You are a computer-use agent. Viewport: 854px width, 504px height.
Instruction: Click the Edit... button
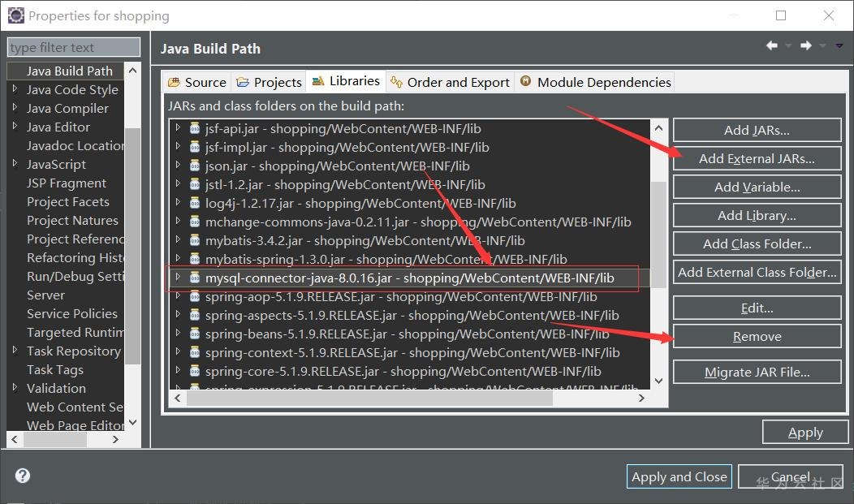pyautogui.click(x=757, y=308)
